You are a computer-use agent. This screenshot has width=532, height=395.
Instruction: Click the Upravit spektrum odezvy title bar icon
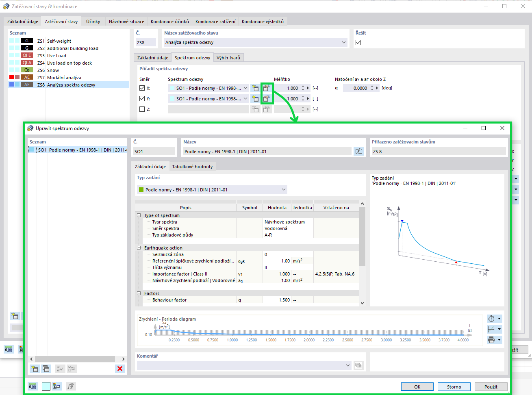30,128
